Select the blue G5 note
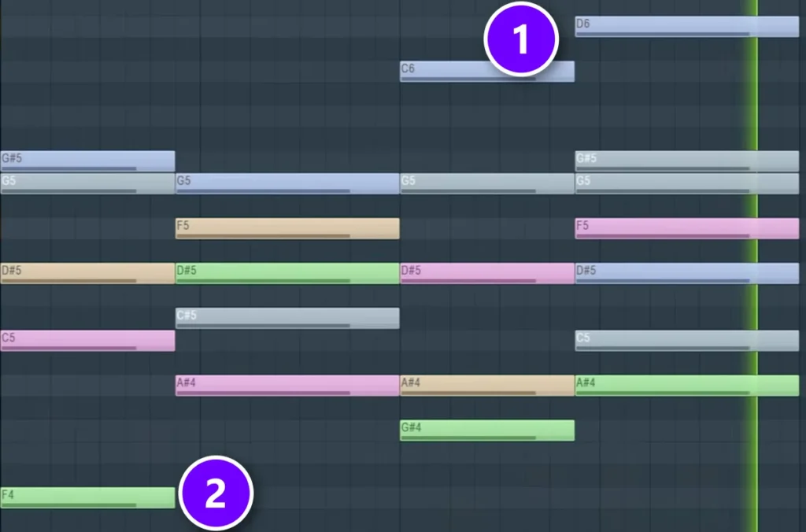 (x=287, y=183)
